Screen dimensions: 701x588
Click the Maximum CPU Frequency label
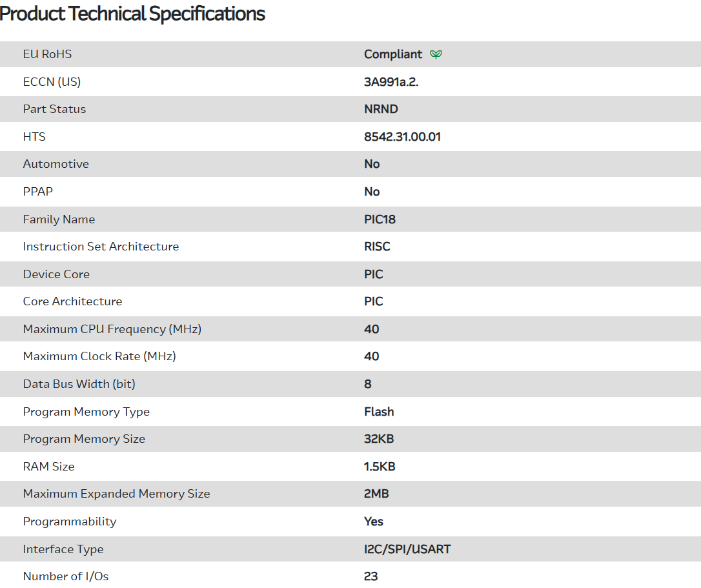(x=112, y=329)
